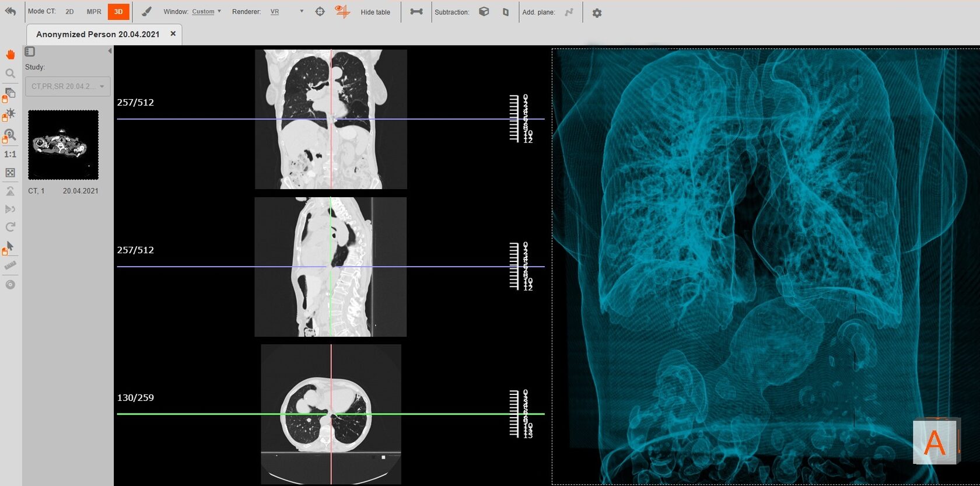
Task: Open the settings gear in toolbar
Action: coord(597,13)
